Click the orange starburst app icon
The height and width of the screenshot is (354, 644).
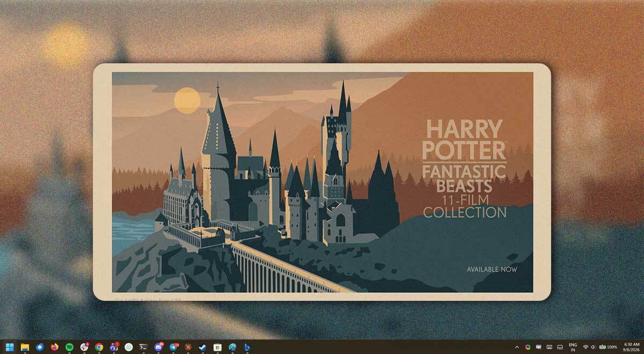point(188,347)
